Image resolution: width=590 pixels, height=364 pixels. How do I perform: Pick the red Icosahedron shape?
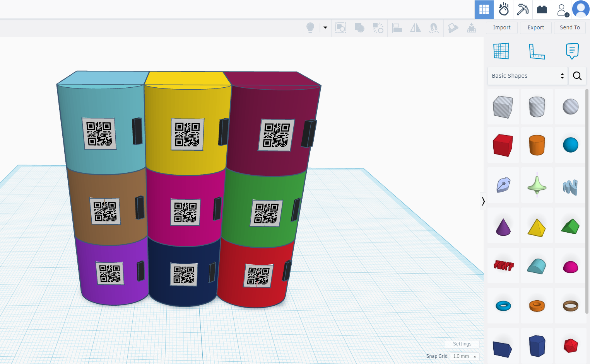[570, 346]
